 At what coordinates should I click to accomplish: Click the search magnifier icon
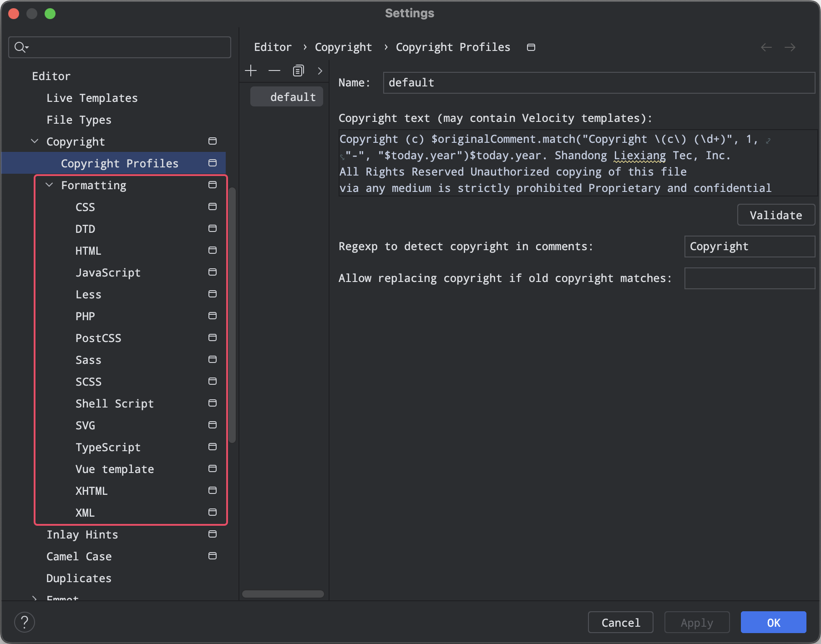click(x=20, y=47)
